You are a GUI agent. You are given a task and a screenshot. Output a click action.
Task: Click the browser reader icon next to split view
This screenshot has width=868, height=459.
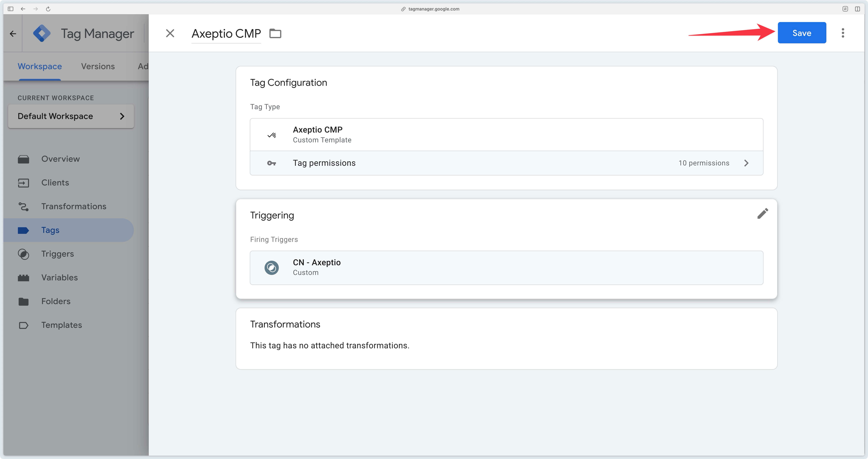(845, 9)
